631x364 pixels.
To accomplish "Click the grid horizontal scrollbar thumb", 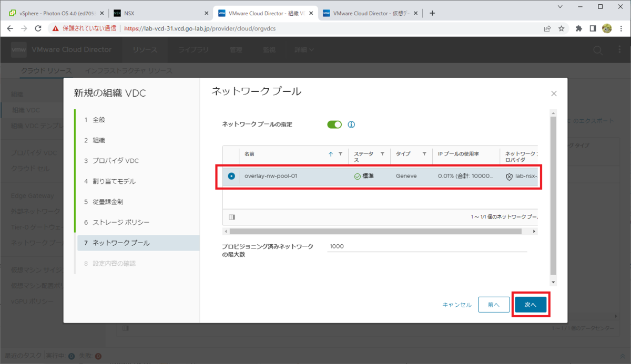I will pyautogui.click(x=375, y=231).
